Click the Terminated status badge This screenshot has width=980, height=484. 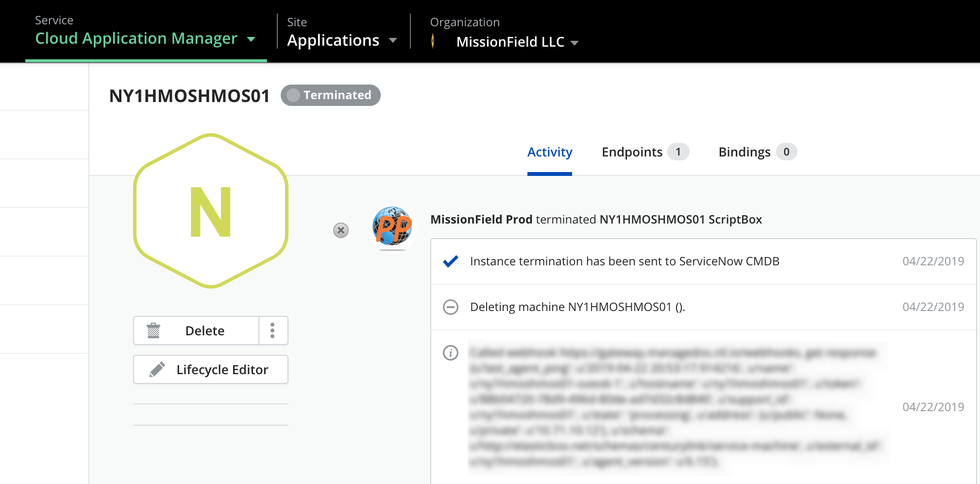pos(331,95)
